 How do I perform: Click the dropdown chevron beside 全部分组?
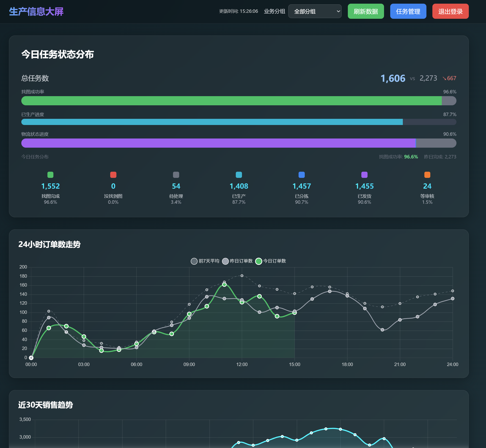[338, 11]
